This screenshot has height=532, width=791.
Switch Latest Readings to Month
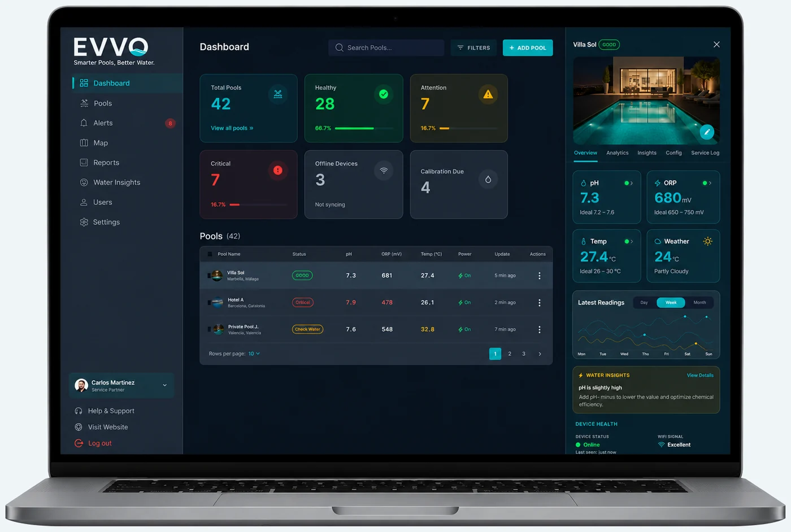tap(699, 303)
